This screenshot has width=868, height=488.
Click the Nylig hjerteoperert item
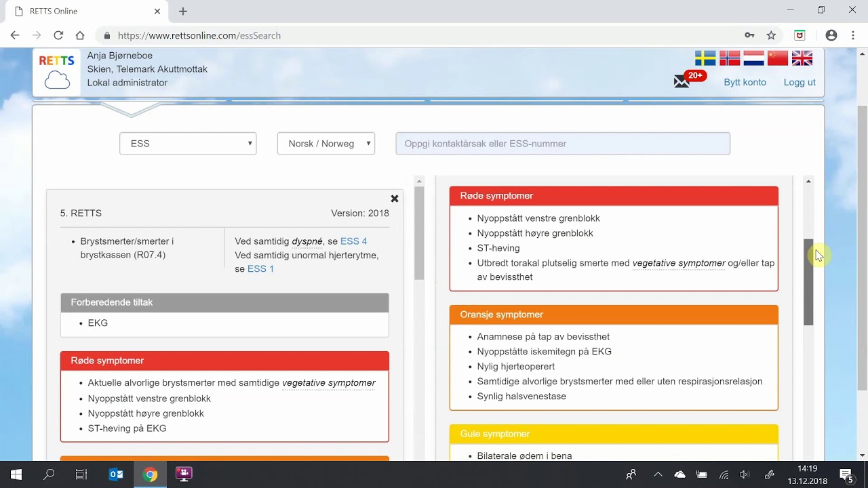515,367
